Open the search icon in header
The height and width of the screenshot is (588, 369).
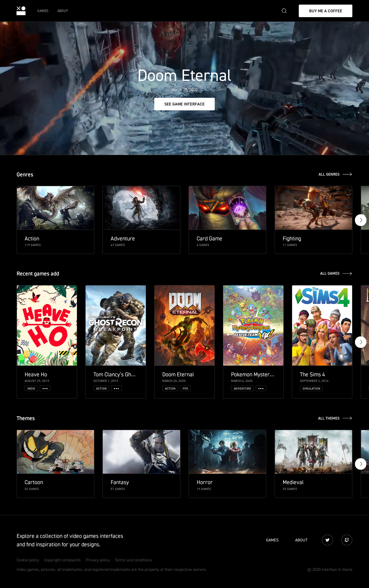coord(284,11)
